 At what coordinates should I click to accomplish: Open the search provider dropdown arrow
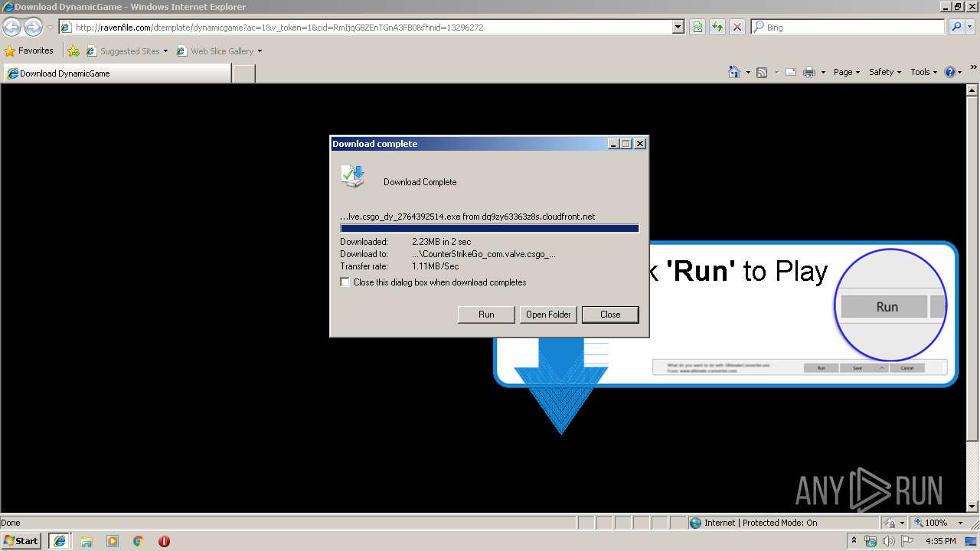pyautogui.click(x=970, y=27)
